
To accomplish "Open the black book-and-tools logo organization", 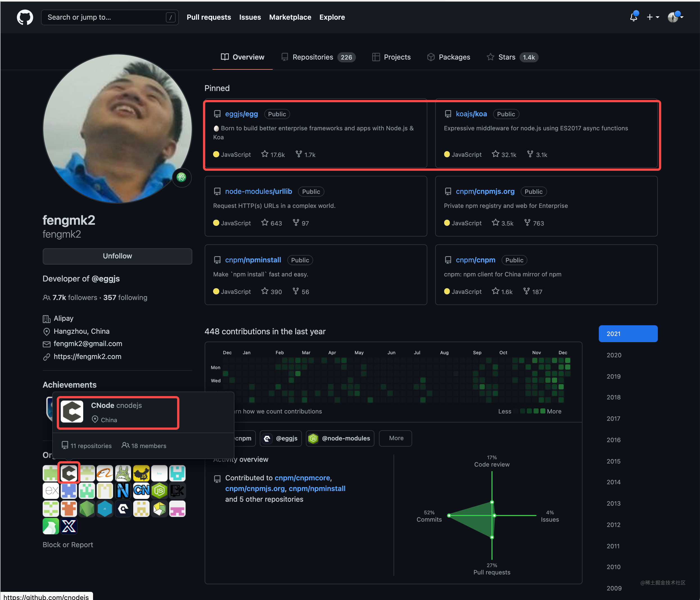I will [x=177, y=491].
